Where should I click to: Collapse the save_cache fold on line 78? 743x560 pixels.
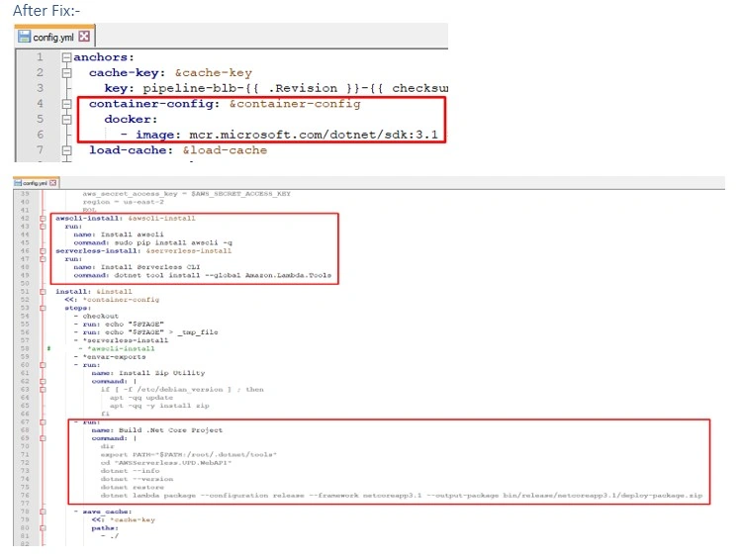click(x=43, y=512)
